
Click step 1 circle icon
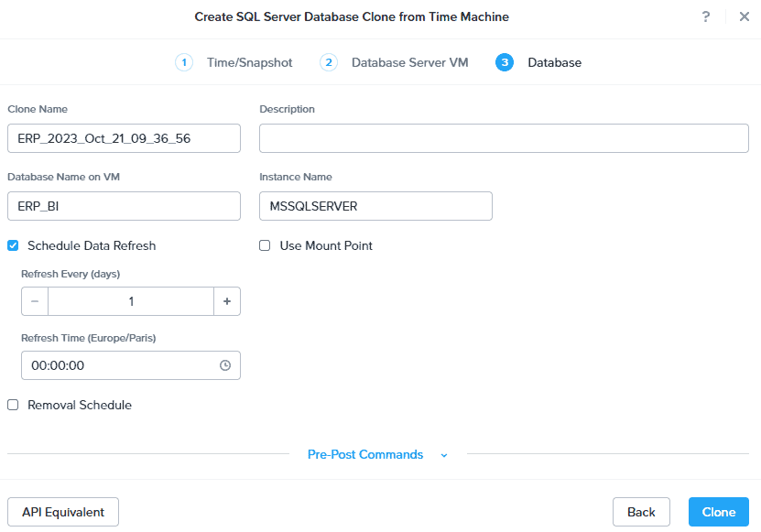(184, 62)
